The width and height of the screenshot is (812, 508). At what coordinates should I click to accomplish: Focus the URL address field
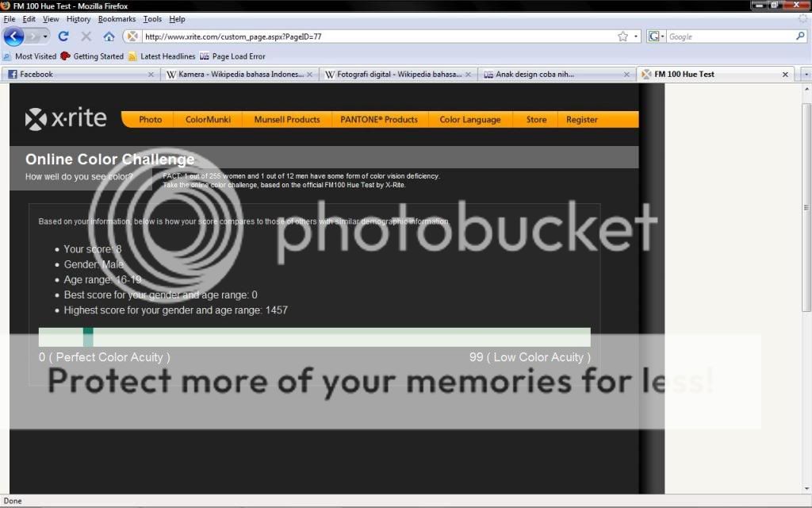[378, 37]
